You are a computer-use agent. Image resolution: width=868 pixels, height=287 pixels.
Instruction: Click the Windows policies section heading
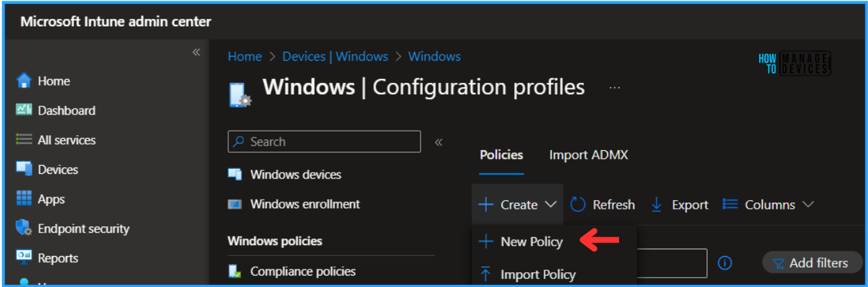(x=275, y=241)
